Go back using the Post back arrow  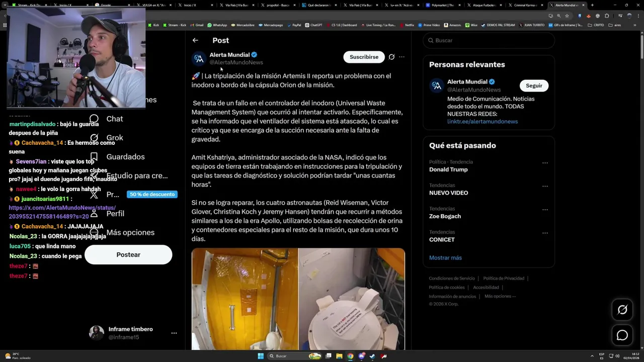coord(195,40)
